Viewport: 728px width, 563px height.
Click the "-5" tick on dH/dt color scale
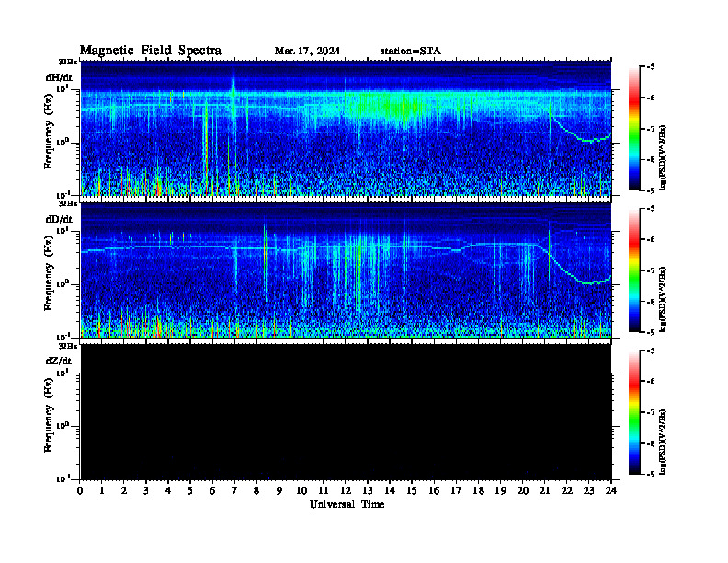(x=651, y=67)
